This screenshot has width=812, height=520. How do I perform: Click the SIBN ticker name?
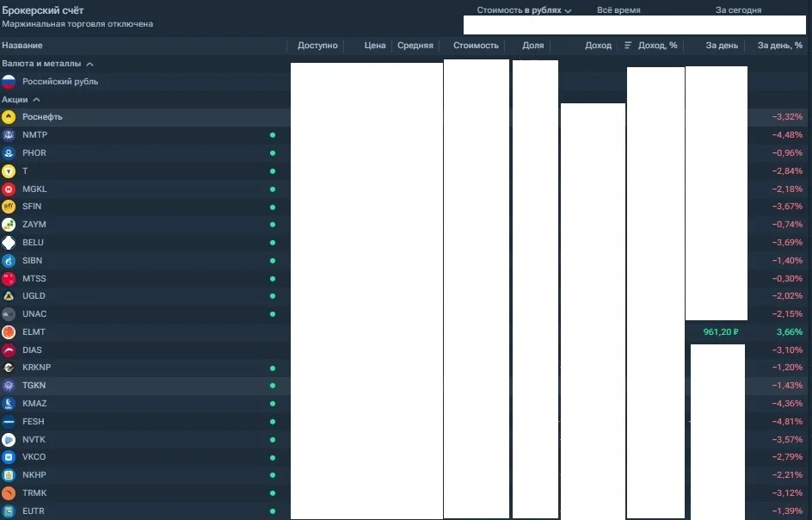[x=32, y=261]
